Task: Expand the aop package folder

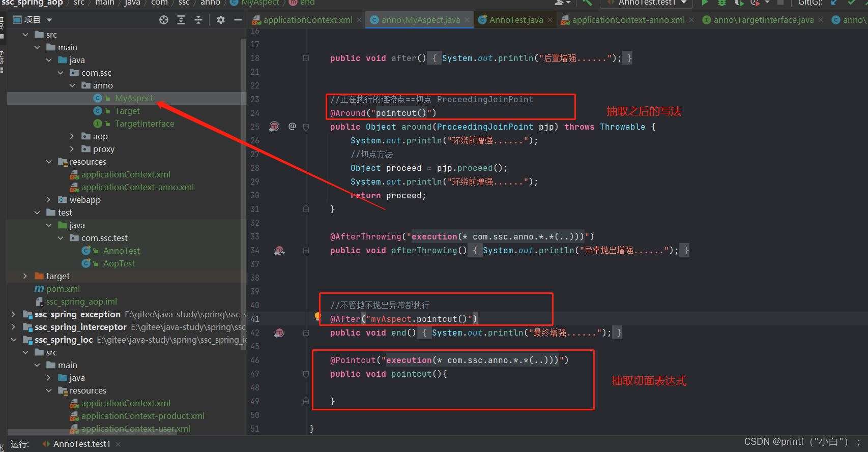Action: coord(72,136)
